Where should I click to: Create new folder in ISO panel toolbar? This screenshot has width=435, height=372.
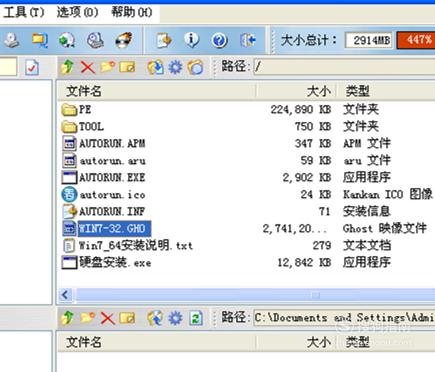tap(108, 67)
